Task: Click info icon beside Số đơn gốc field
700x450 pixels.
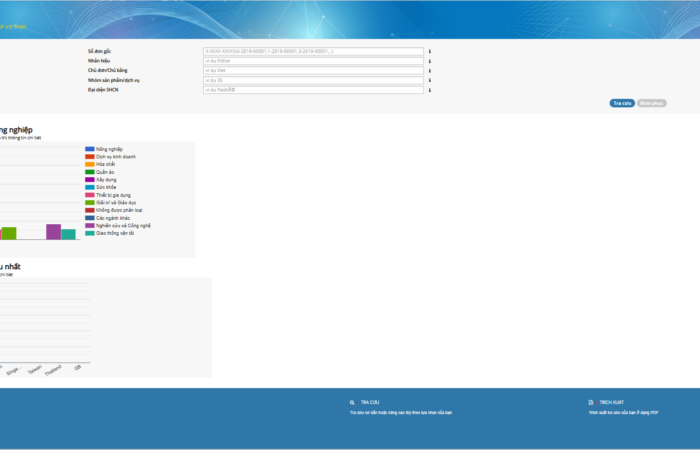Action: point(429,51)
